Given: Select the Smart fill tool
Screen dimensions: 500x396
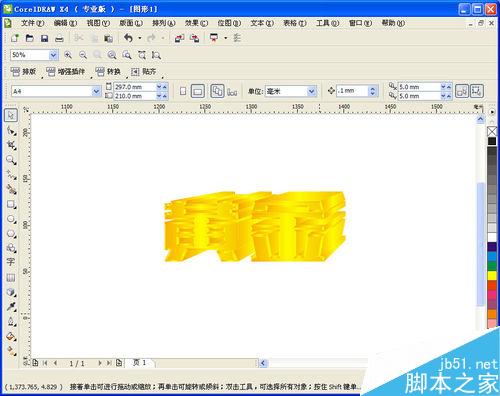Looking at the screenshot, I should click(11, 190).
